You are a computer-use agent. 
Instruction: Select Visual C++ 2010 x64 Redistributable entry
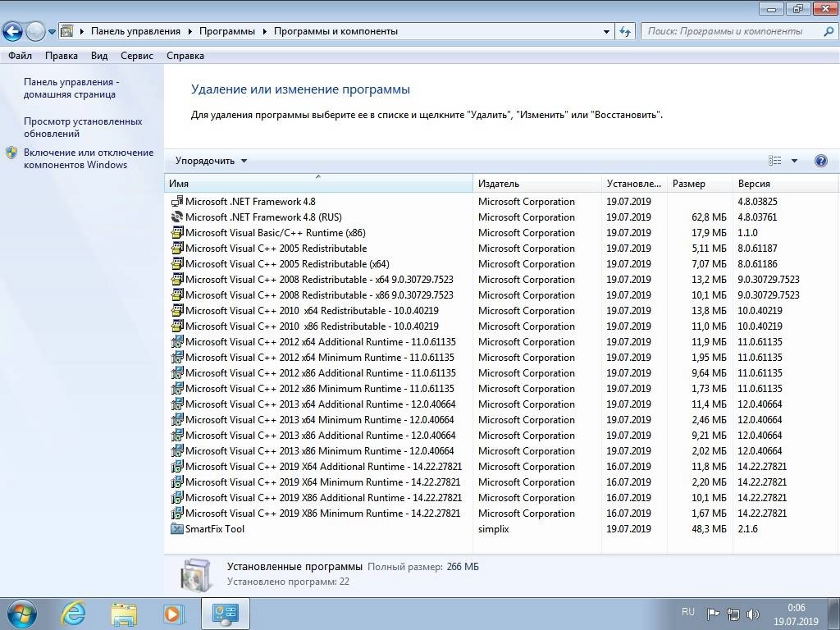pyautogui.click(x=312, y=310)
